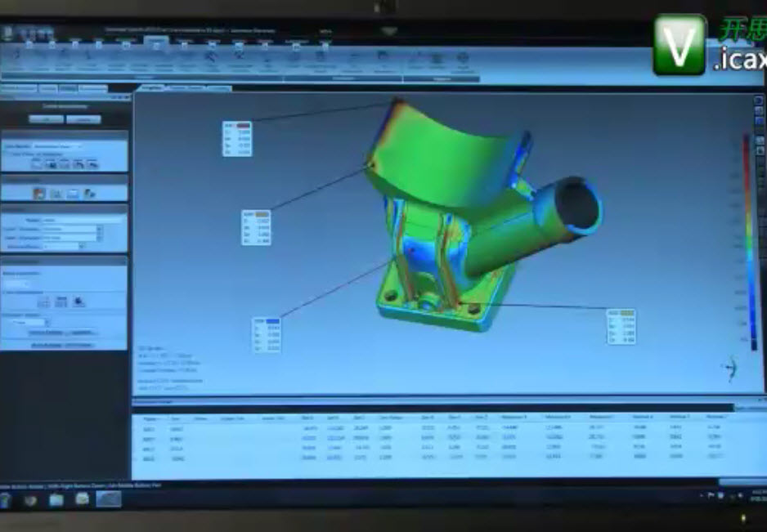The height and width of the screenshot is (532, 767).
Task: Switch to the active Graphics viewport tab
Action: [x=150, y=88]
